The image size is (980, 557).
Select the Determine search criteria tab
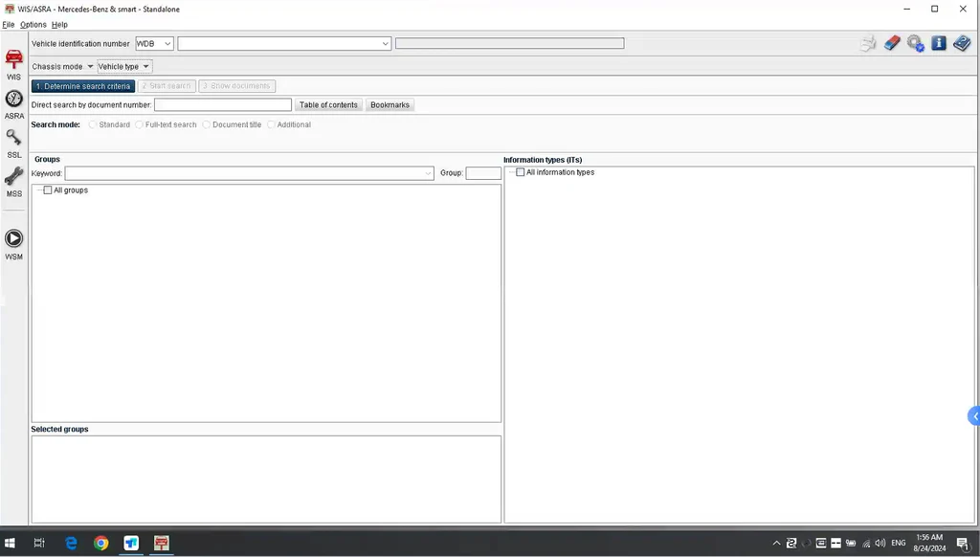82,86
